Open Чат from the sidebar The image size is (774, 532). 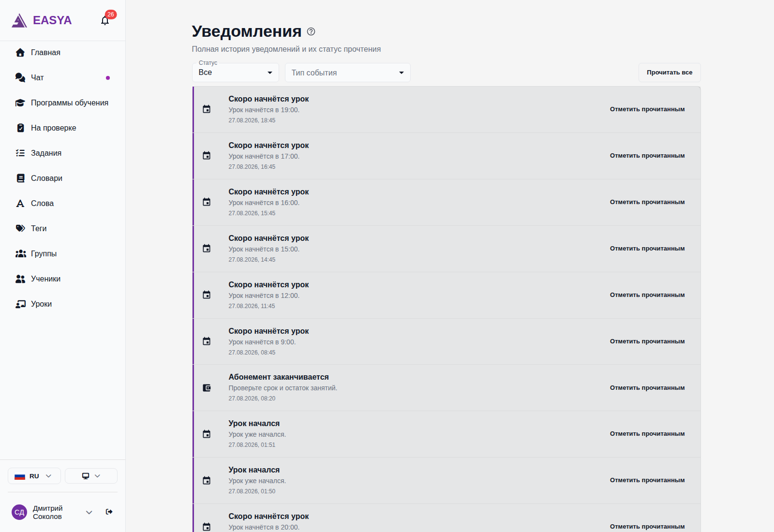tap(63, 78)
